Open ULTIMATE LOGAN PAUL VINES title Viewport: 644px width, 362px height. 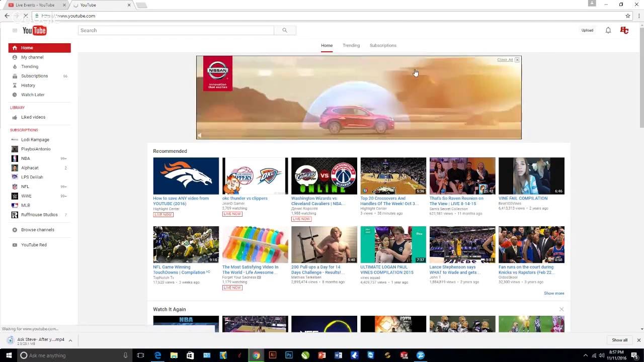[387, 269]
